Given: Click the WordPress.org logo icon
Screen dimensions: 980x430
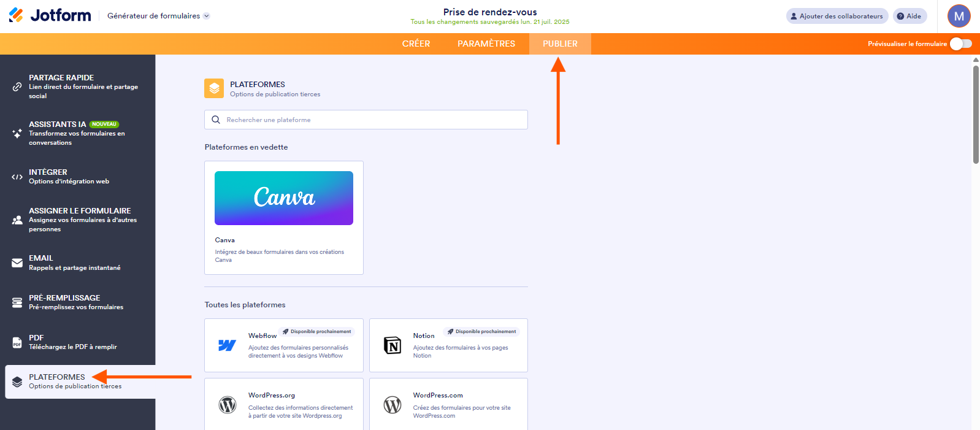Looking at the screenshot, I should (228, 405).
